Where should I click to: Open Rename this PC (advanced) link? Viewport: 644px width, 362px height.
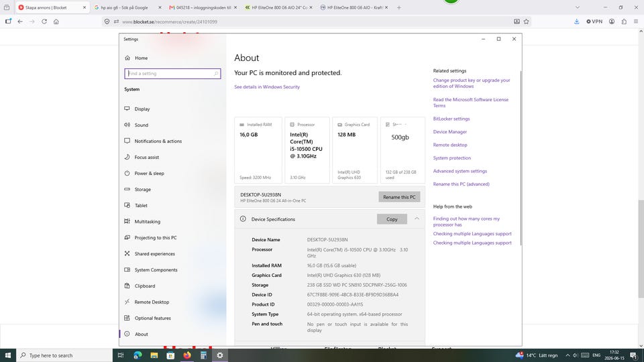(x=462, y=184)
